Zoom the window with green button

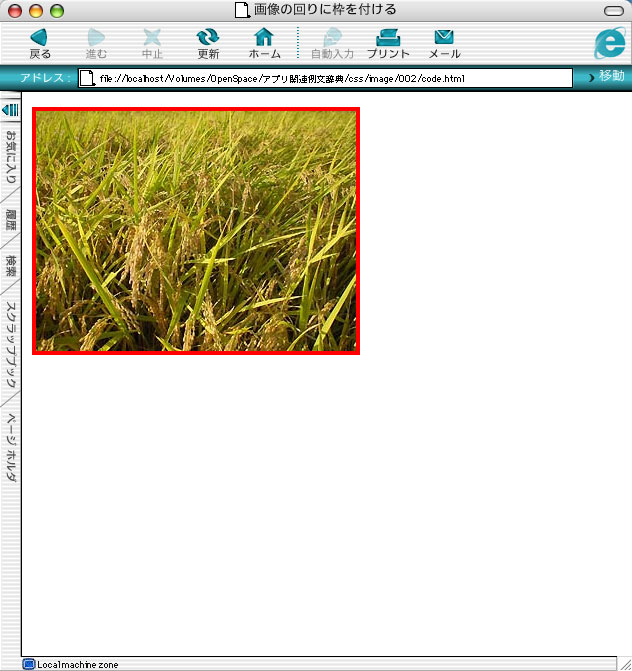coord(57,11)
